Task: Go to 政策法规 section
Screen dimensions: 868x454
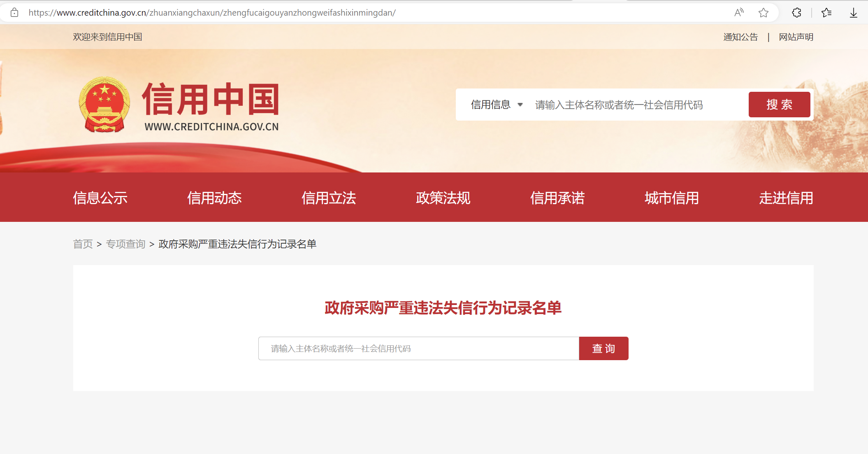Action: (443, 198)
